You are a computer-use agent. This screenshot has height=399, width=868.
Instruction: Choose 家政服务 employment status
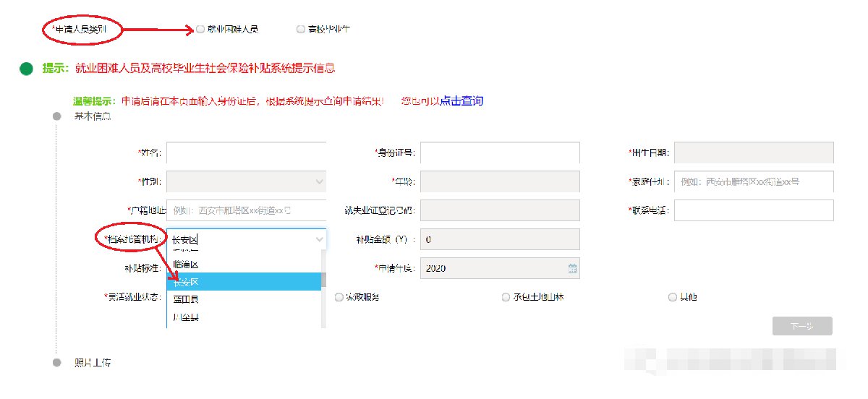(x=339, y=297)
